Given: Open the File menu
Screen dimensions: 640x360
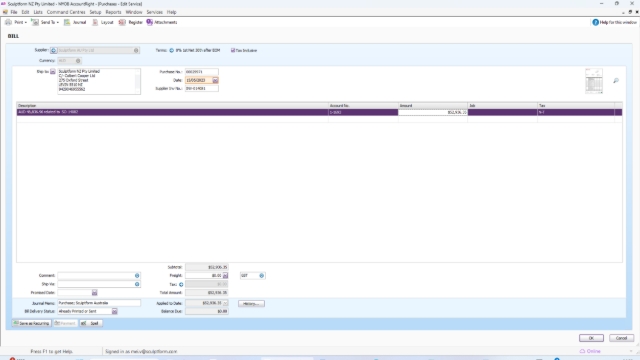Looking at the screenshot, I should [x=14, y=12].
